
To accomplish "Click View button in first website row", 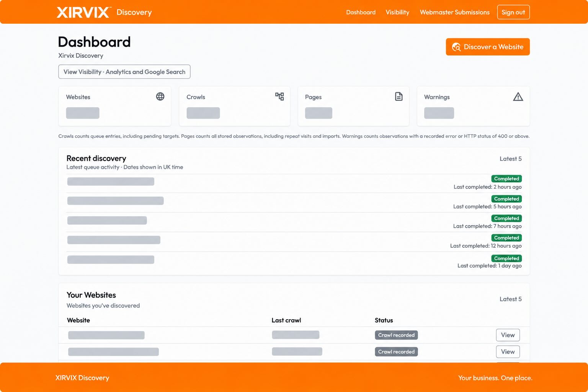I will tap(508, 335).
